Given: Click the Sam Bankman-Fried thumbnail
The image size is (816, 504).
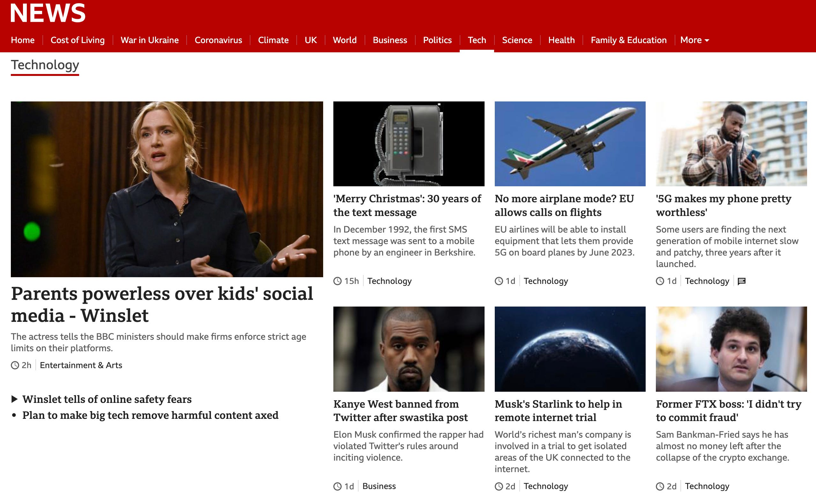Looking at the screenshot, I should pos(731,349).
